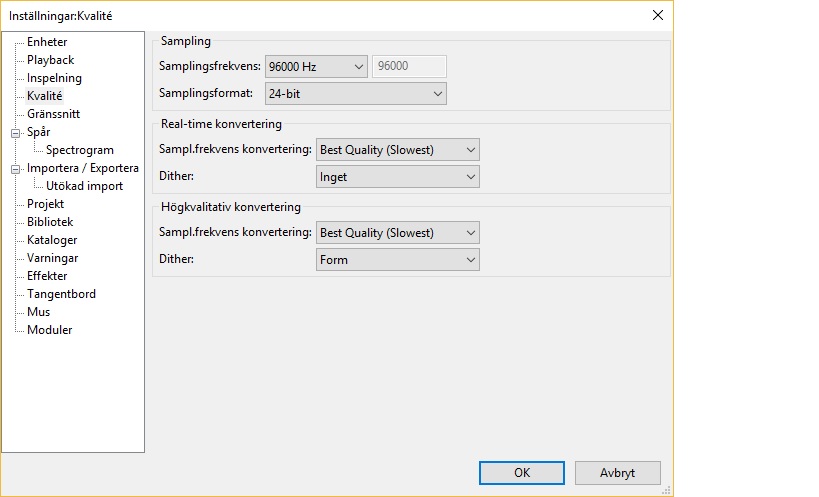Select Gränssnitt in the sidebar
Screen dimensions: 819x497
[x=53, y=114]
